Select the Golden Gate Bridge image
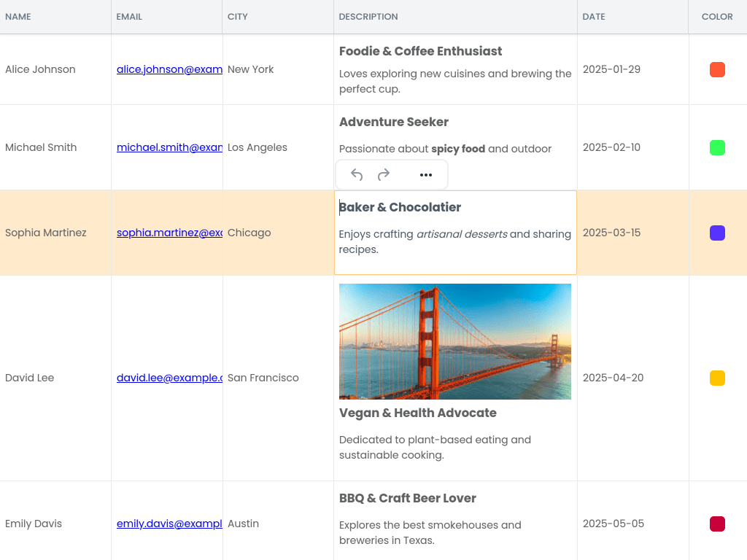 coord(455,341)
